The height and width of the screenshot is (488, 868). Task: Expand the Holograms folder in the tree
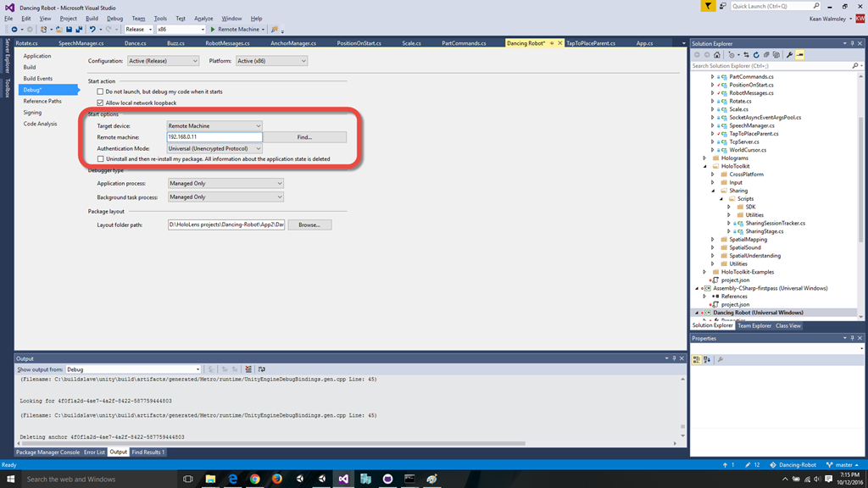coord(704,158)
